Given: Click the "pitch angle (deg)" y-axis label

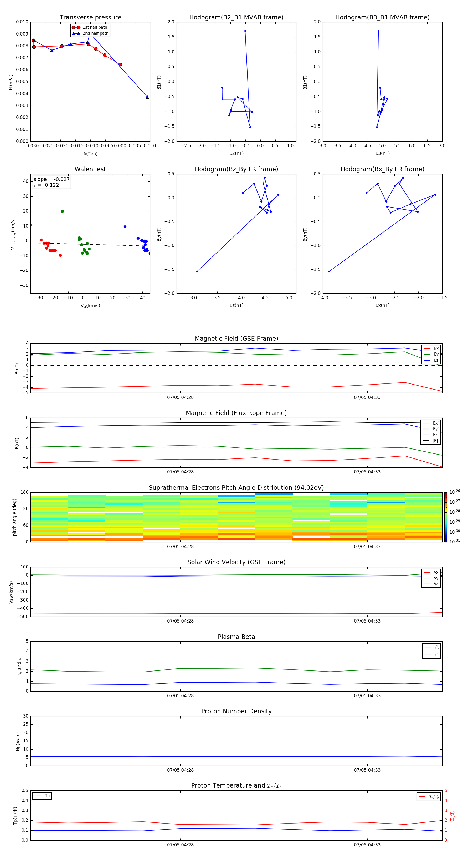Looking at the screenshot, I should (x=14, y=517).
